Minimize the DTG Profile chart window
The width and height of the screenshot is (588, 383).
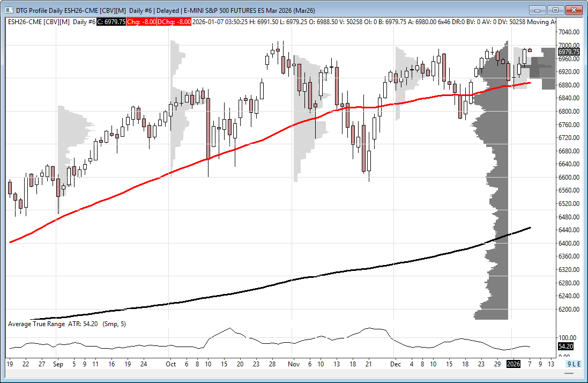click(537, 10)
